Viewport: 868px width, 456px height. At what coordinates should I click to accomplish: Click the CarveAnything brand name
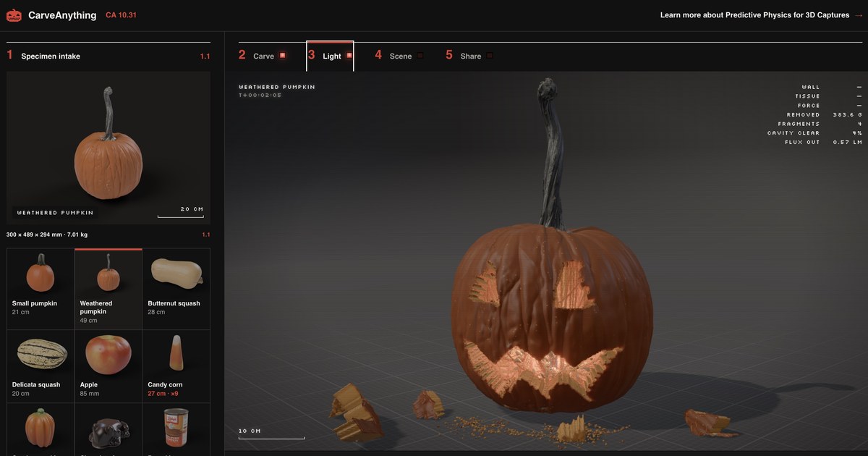click(x=62, y=15)
